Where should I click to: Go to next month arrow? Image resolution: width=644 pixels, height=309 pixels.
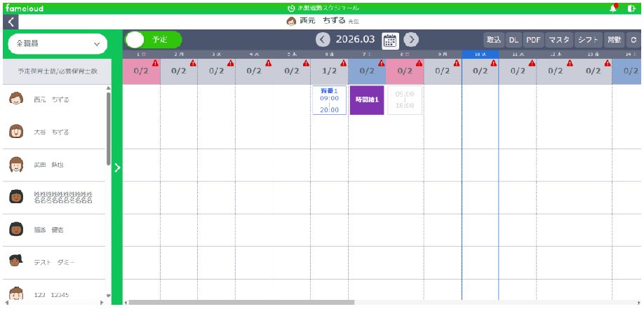(412, 40)
